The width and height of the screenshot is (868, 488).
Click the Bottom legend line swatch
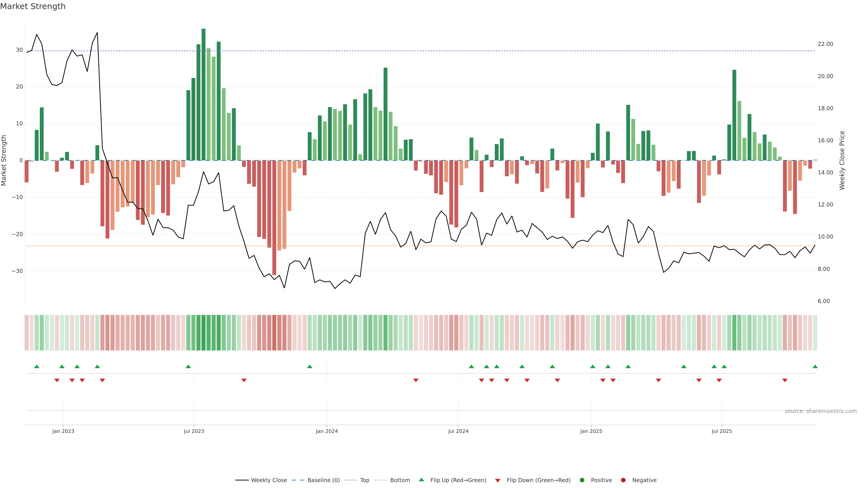tap(380, 480)
